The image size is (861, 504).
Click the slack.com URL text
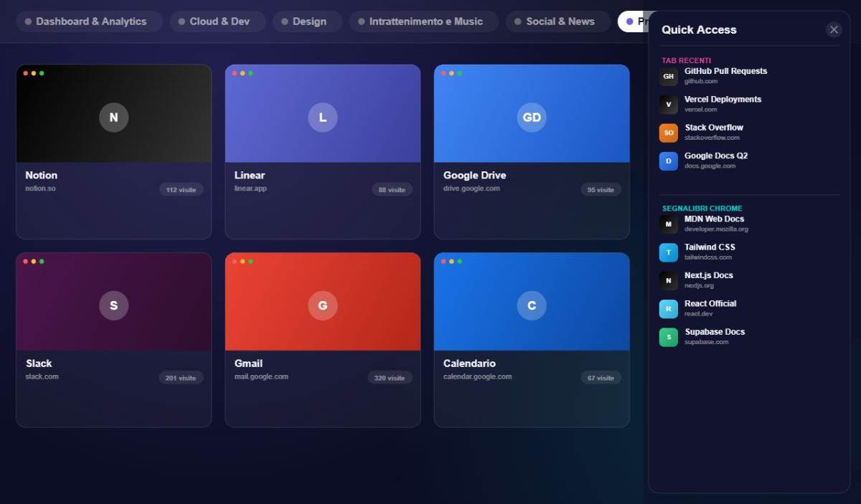pyautogui.click(x=42, y=376)
